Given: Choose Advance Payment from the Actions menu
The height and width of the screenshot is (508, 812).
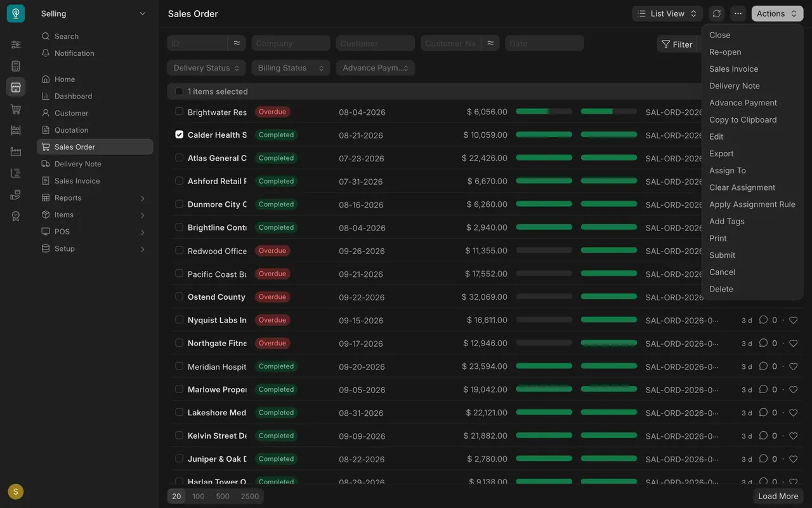Looking at the screenshot, I should 752,103.
